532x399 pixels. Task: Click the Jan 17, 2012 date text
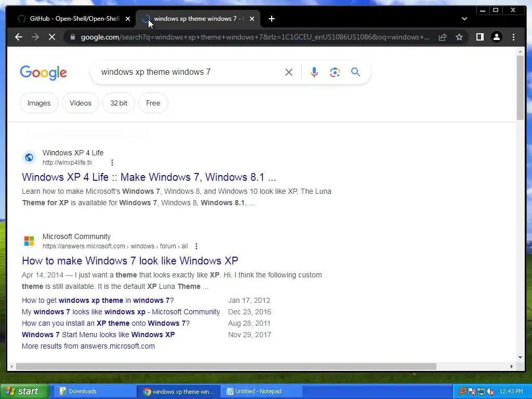(x=249, y=300)
